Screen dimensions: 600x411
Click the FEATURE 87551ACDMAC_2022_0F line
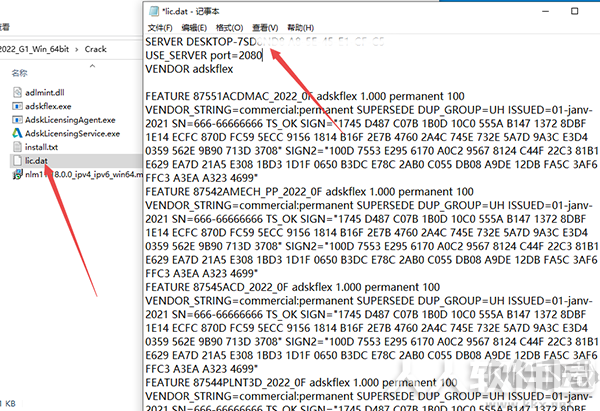[x=305, y=96]
